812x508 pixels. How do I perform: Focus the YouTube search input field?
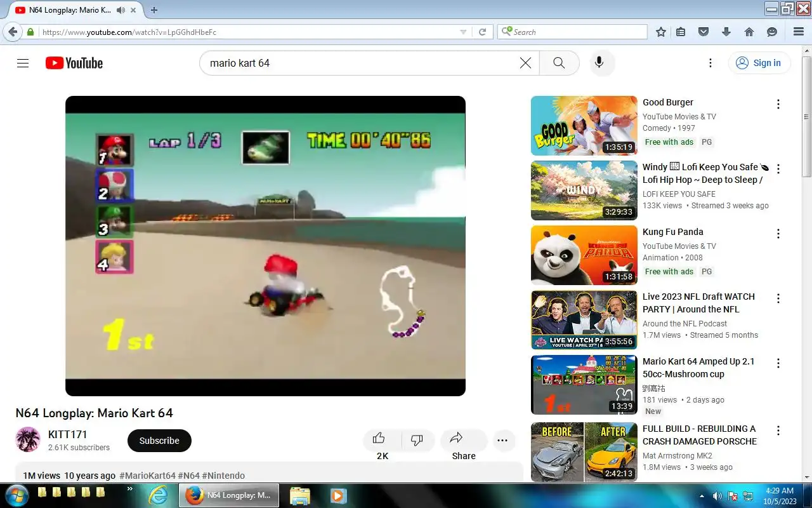tap(362, 63)
